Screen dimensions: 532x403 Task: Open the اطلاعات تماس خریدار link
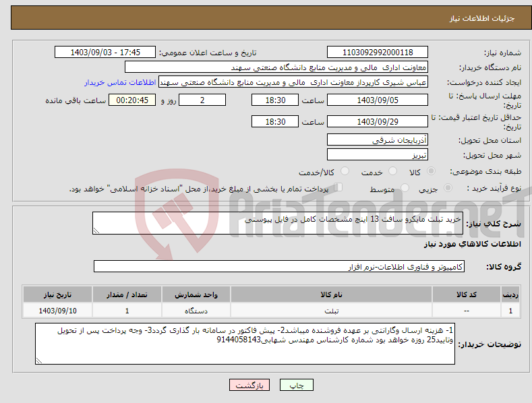(120, 82)
